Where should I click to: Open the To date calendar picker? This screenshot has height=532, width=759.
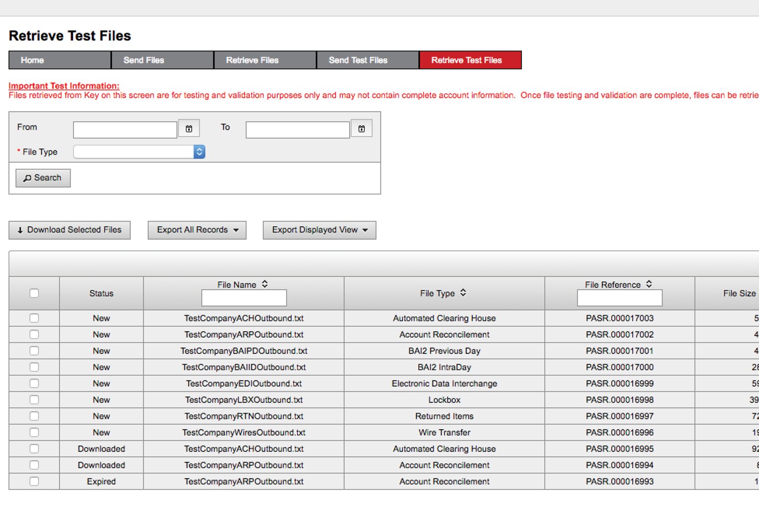(x=362, y=128)
